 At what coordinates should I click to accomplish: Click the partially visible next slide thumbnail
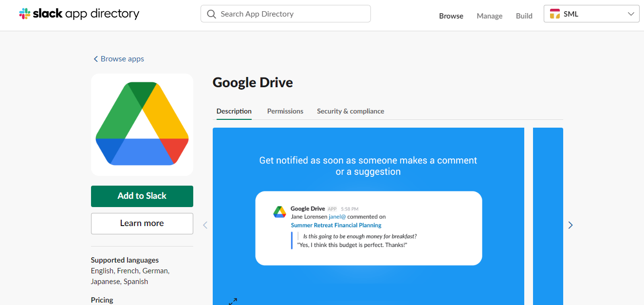548,216
